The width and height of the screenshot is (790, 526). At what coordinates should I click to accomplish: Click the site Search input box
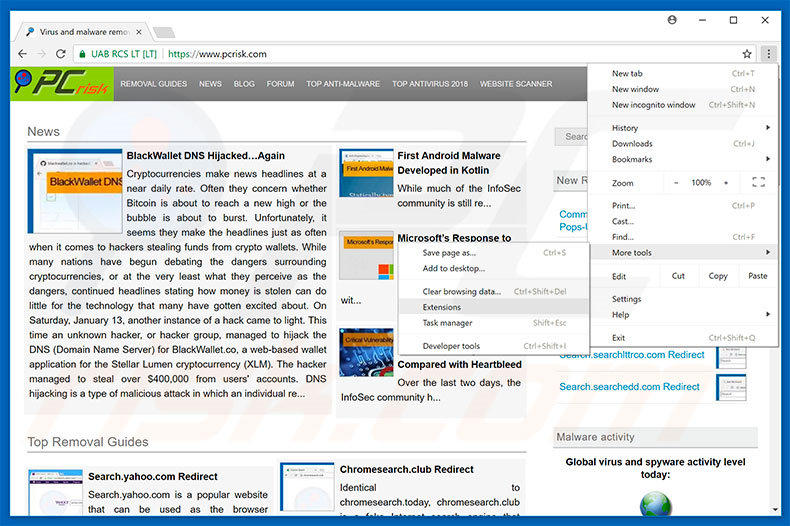571,137
